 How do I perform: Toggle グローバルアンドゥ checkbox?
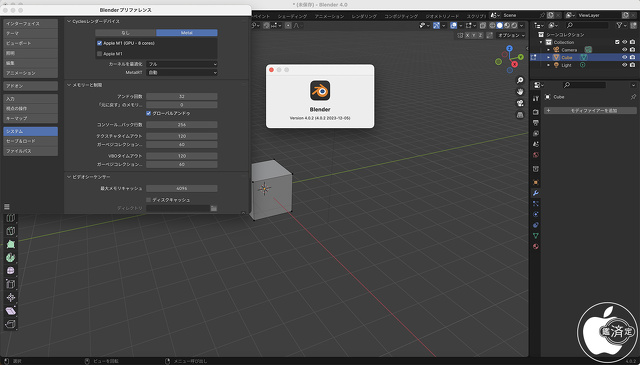tap(149, 113)
